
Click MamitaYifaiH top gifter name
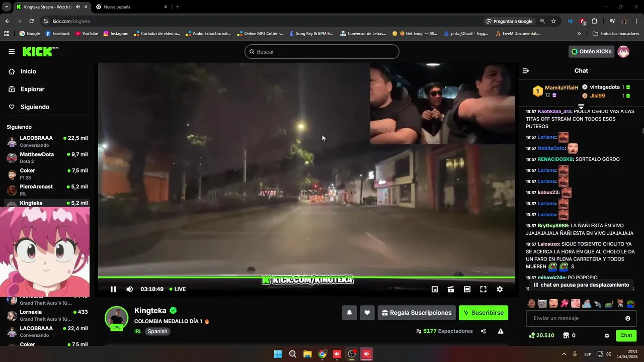561,87
